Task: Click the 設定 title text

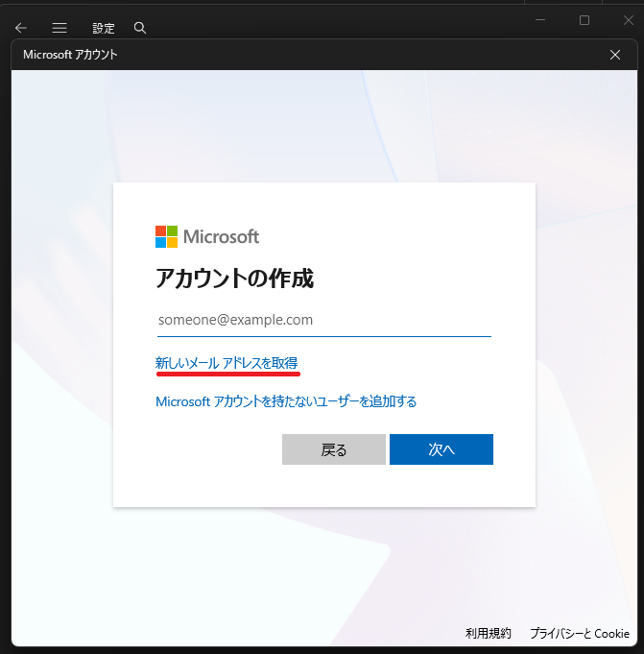Action: (104, 28)
